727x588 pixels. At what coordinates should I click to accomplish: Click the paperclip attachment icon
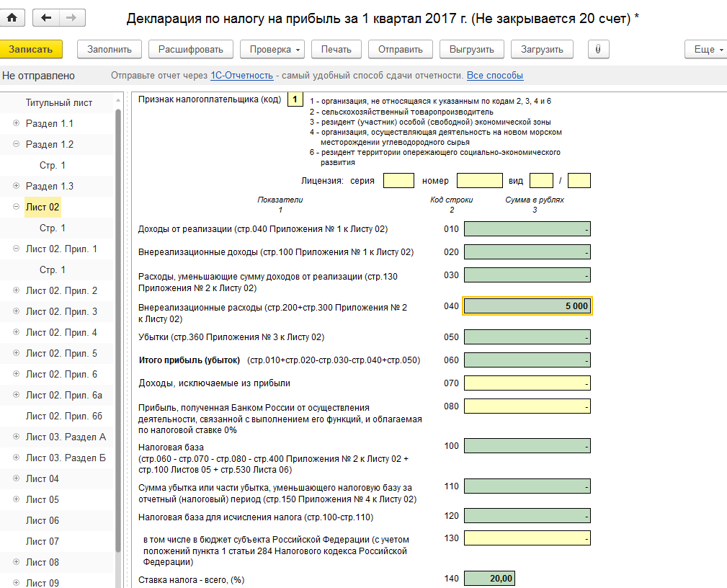pos(598,49)
